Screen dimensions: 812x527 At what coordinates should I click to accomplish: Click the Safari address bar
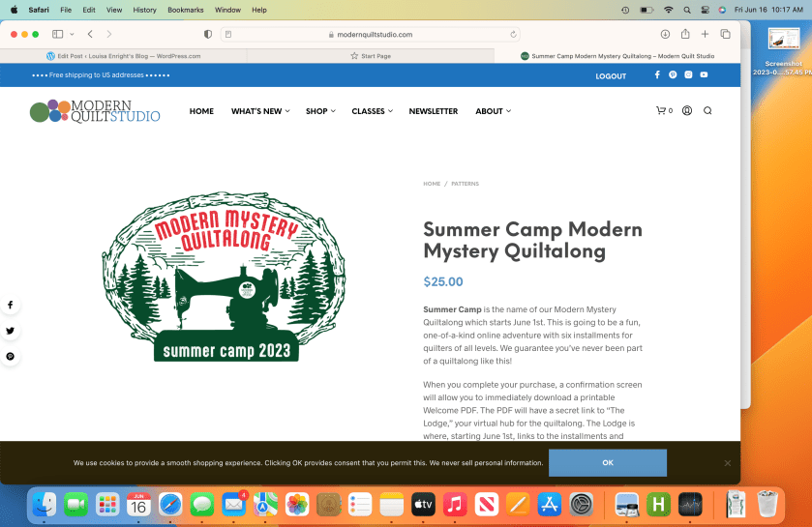click(x=371, y=34)
